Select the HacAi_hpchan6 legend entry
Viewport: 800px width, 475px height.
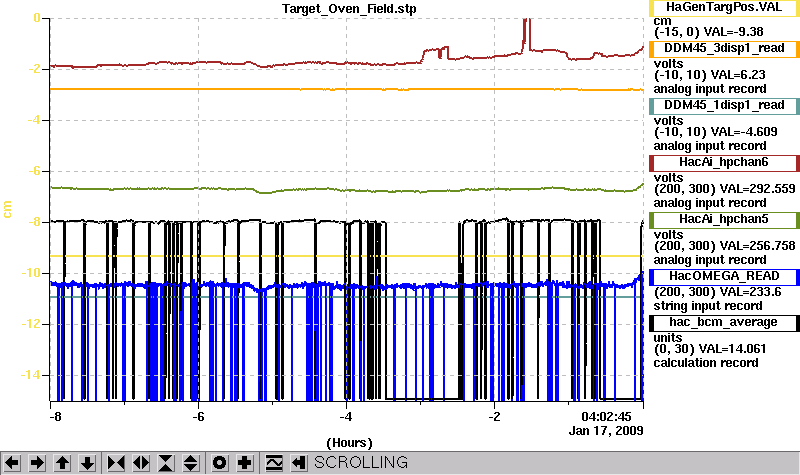click(724, 163)
